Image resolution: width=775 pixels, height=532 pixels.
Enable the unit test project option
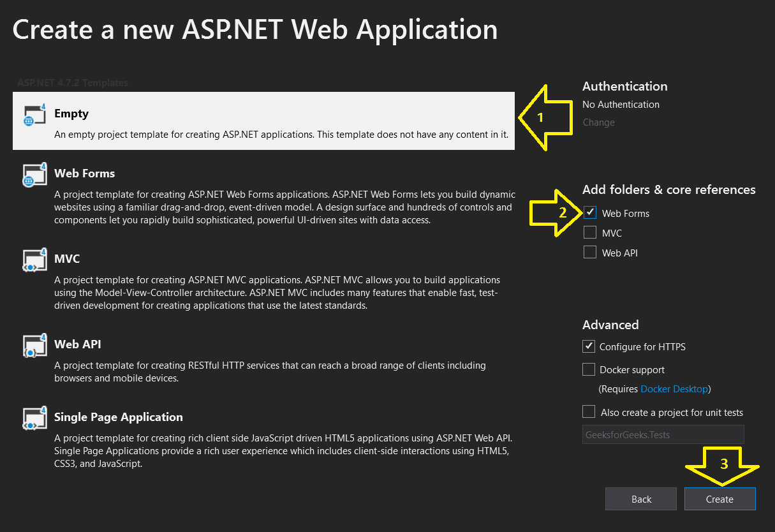(588, 411)
